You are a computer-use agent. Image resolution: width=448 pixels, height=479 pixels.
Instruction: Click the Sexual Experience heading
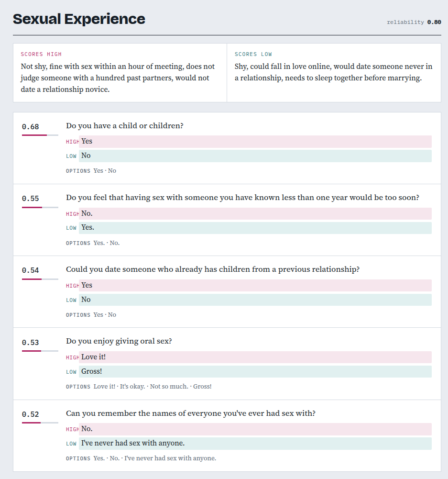click(x=79, y=19)
